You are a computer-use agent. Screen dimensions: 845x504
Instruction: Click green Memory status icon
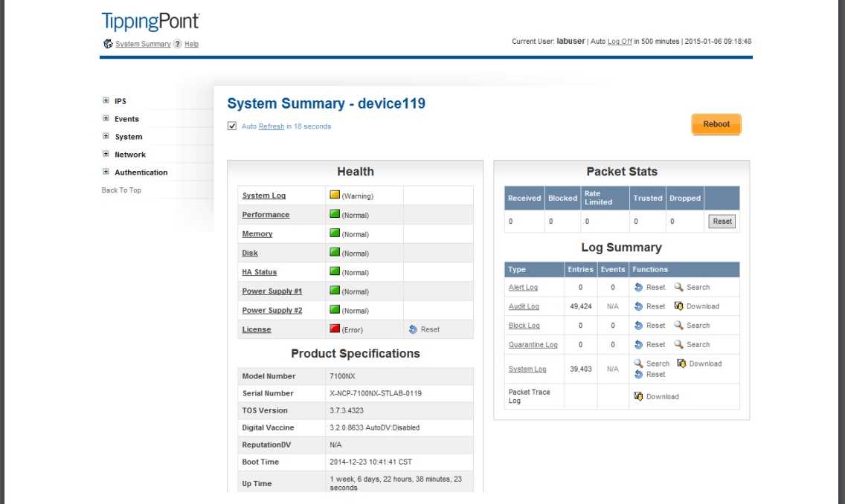[335, 233]
